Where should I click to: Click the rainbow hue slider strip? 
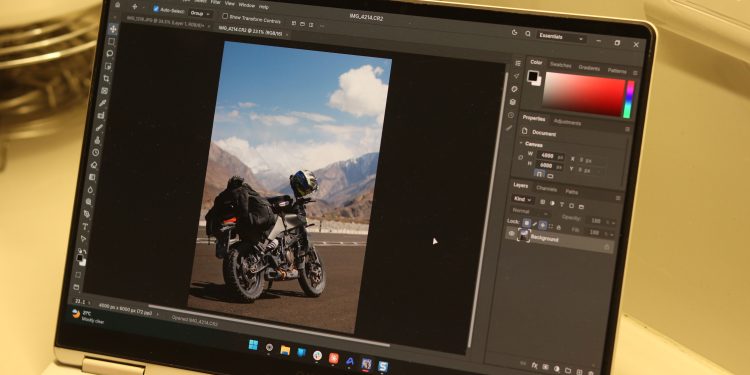(629, 99)
